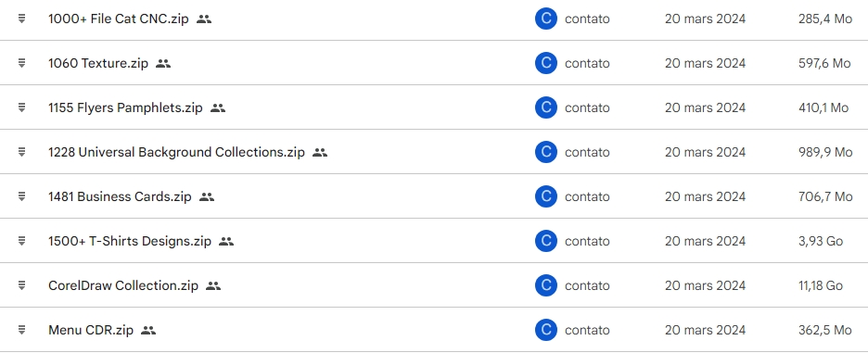Click the zip icon beside 1500+ T-Shirts Designs.zip
Image resolution: width=868 pixels, height=353 pixels.
(21, 241)
